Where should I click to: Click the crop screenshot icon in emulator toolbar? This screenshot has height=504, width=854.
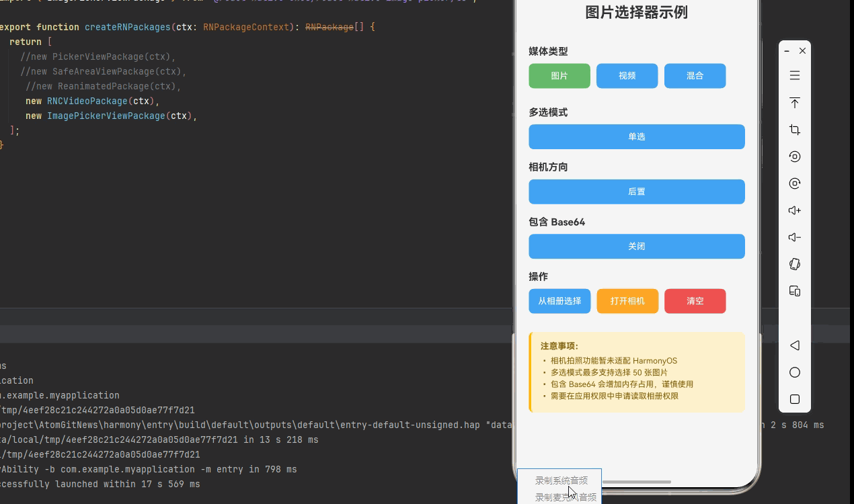(794, 130)
